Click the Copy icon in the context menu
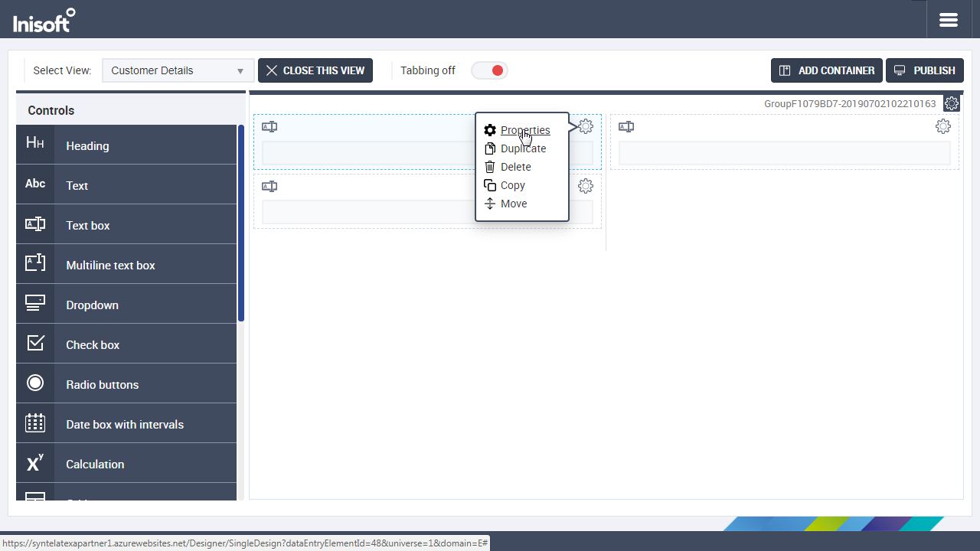The height and width of the screenshot is (551, 980). (490, 185)
